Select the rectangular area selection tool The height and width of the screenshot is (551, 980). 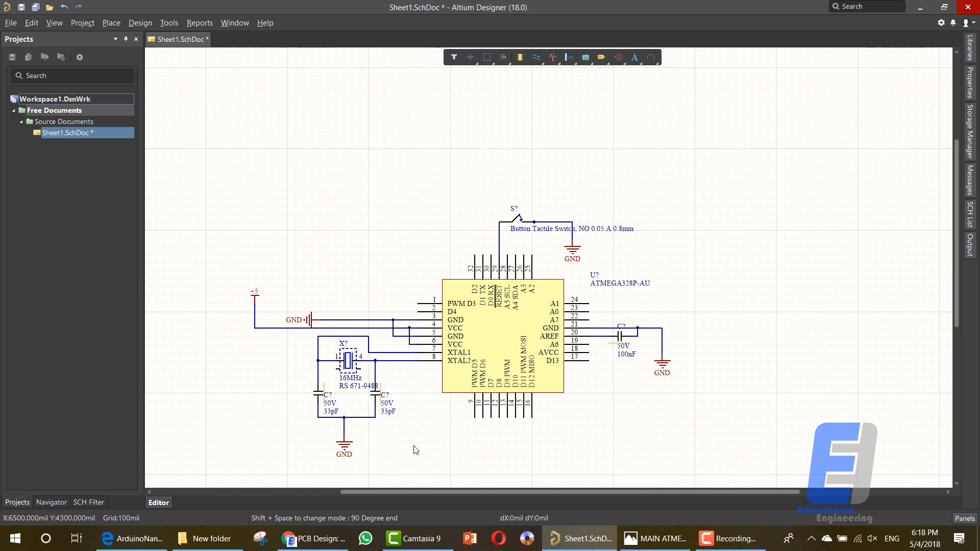[487, 57]
